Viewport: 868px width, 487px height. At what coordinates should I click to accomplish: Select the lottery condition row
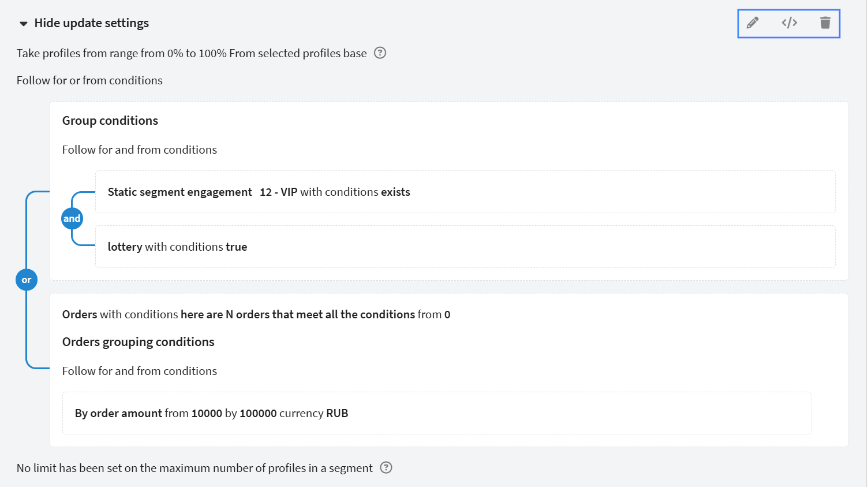click(177, 247)
